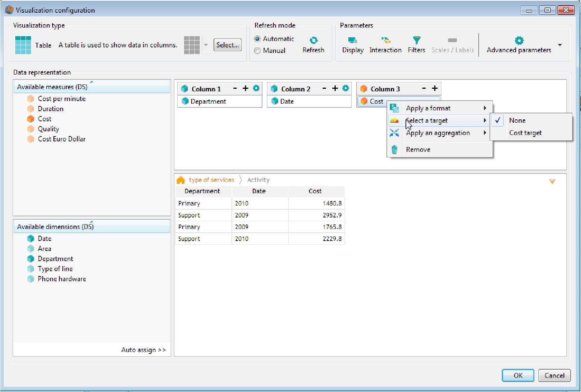Click the Phone hardware dimension icon
Screen dimensions: 581x392
31,279
